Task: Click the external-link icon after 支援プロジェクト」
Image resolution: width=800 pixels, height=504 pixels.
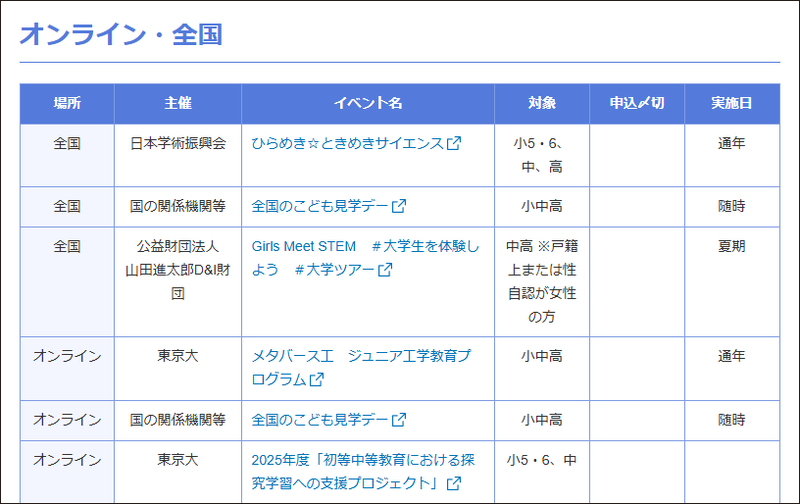Action: (454, 484)
